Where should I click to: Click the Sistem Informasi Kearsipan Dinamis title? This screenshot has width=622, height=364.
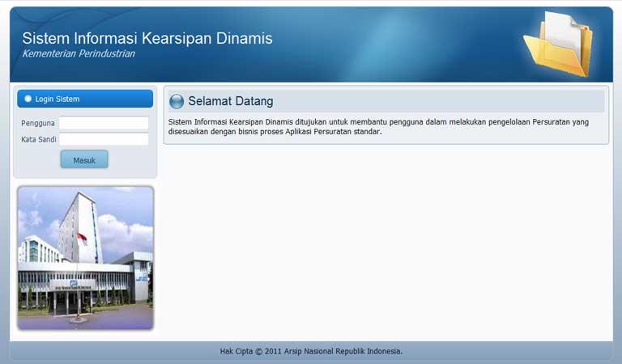(147, 38)
